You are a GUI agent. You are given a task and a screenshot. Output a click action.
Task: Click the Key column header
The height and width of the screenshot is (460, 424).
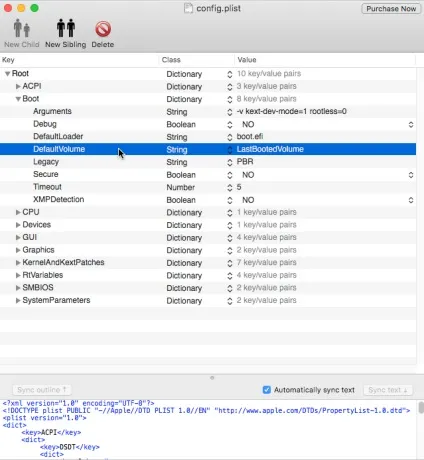click(x=79, y=60)
